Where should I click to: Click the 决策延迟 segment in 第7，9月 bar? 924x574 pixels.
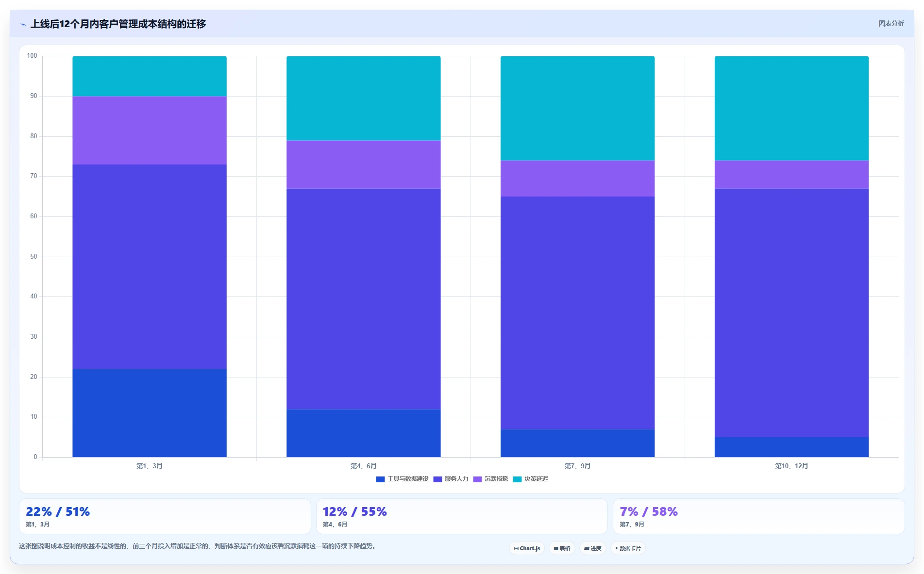(x=577, y=108)
